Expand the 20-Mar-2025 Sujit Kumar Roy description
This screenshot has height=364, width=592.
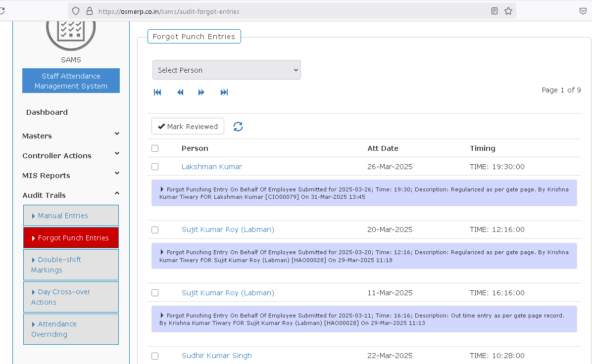pos(162,252)
